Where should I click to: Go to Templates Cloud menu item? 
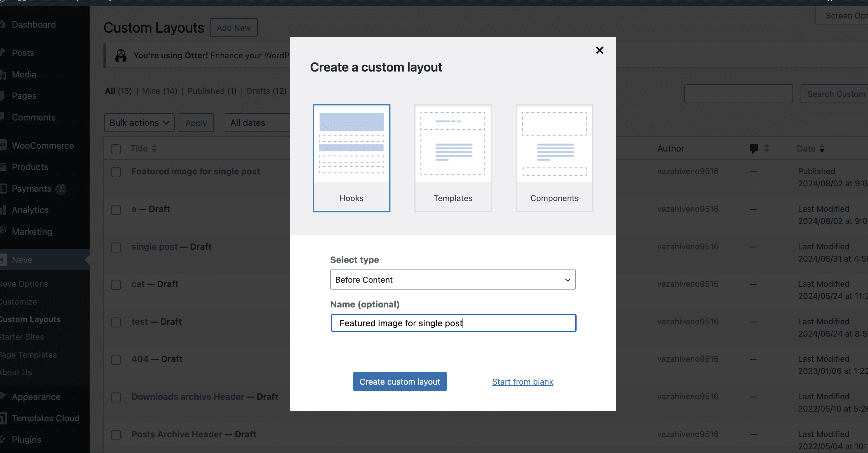coord(45,418)
